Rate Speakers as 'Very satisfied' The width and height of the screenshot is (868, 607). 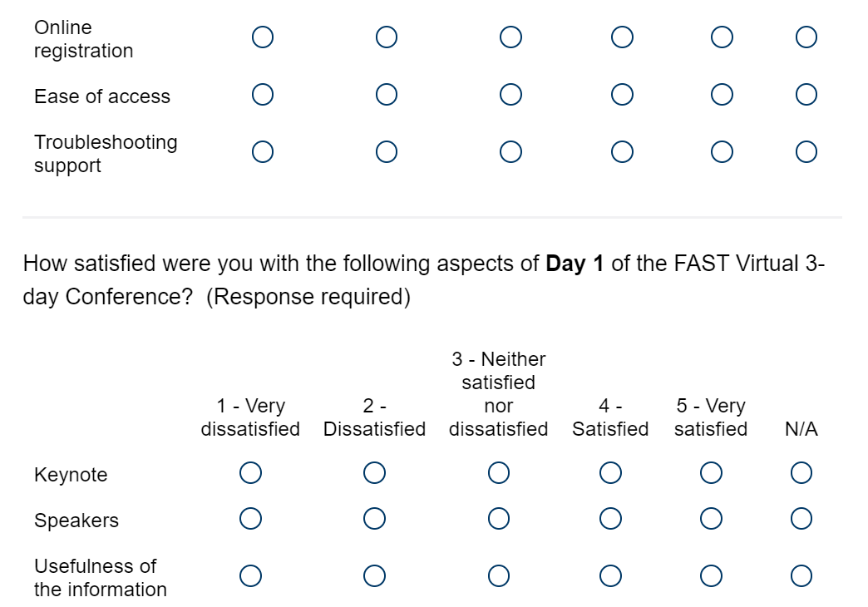pyautogui.click(x=710, y=519)
